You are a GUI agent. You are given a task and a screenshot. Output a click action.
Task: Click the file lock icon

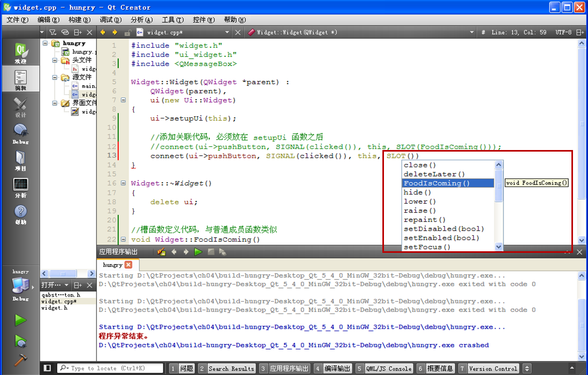pyautogui.click(x=127, y=33)
